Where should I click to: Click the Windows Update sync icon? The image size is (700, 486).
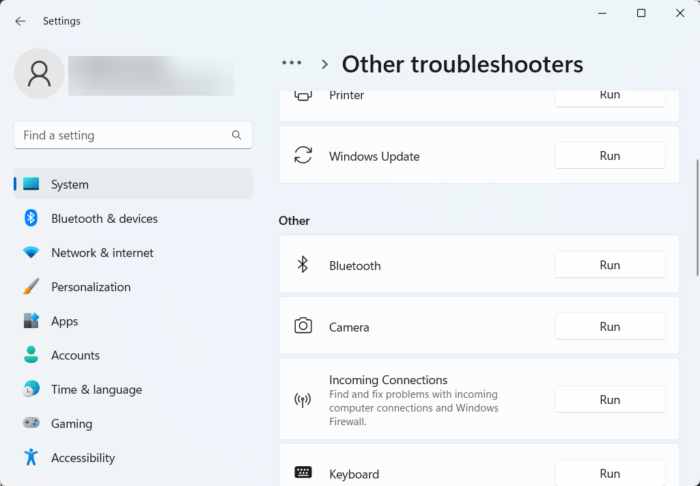click(x=302, y=156)
